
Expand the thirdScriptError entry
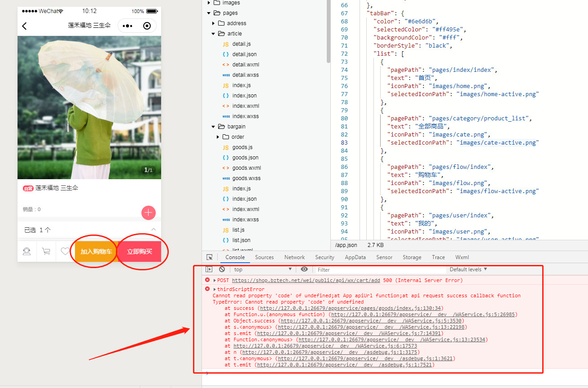tap(215, 289)
